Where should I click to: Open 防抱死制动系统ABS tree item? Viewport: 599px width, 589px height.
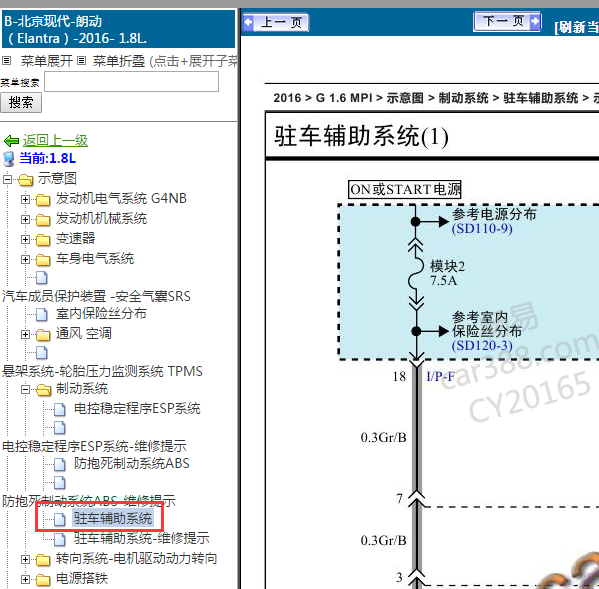(132, 463)
